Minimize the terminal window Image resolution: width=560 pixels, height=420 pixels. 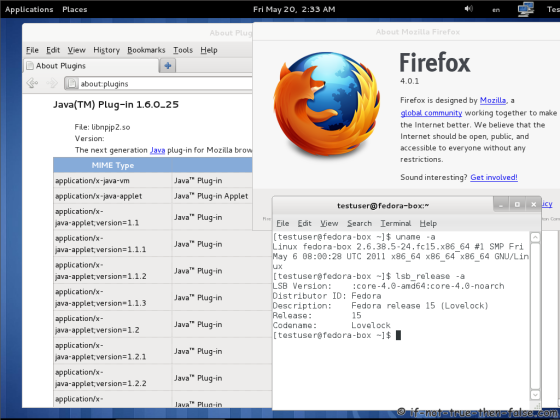[501, 205]
